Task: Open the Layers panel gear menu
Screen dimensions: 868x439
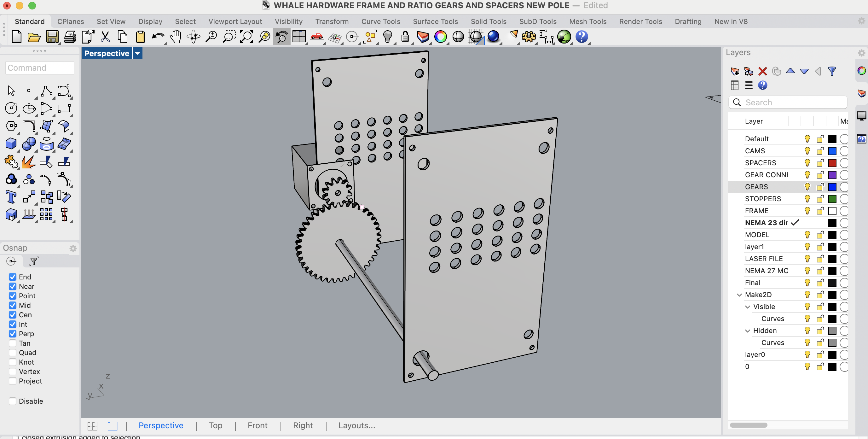Action: pyautogui.click(x=861, y=53)
